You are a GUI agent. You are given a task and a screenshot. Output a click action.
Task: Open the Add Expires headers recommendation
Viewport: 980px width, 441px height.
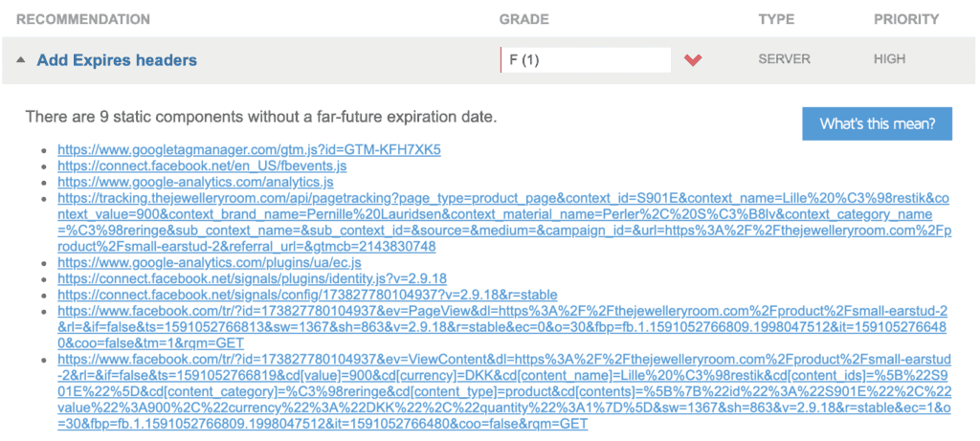point(117,60)
